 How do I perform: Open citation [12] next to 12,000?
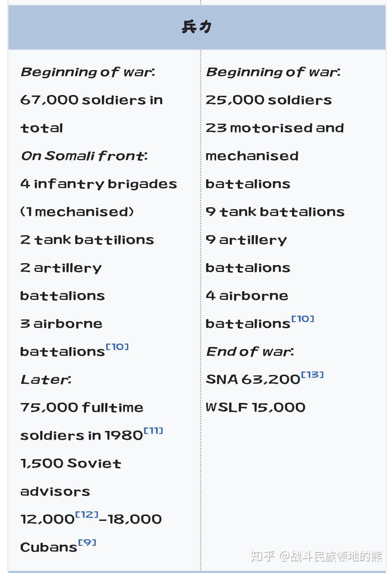pos(87,515)
